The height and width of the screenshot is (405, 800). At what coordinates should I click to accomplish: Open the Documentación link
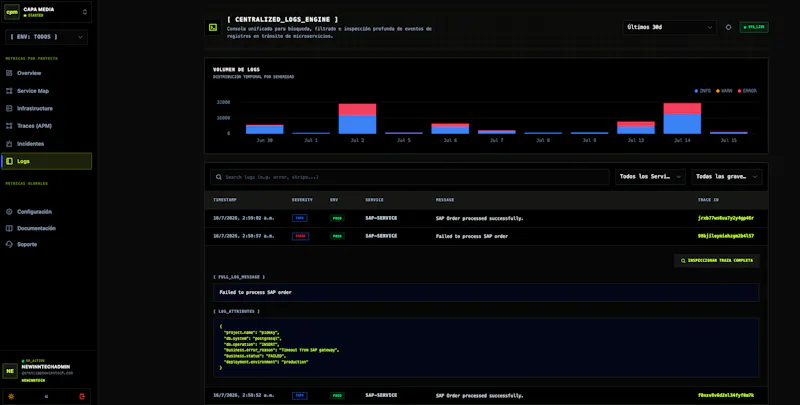pos(31,228)
